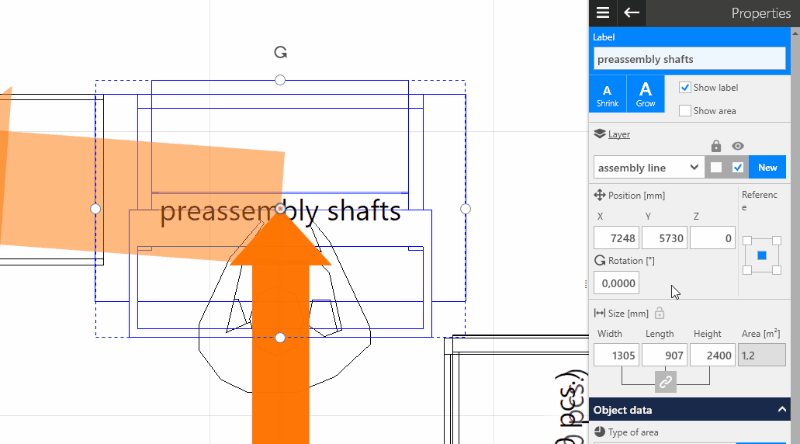Click the left-middle resize handle

tap(95, 209)
